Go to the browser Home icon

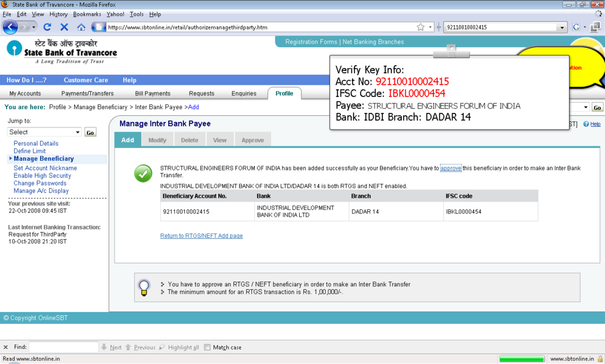(x=81, y=27)
